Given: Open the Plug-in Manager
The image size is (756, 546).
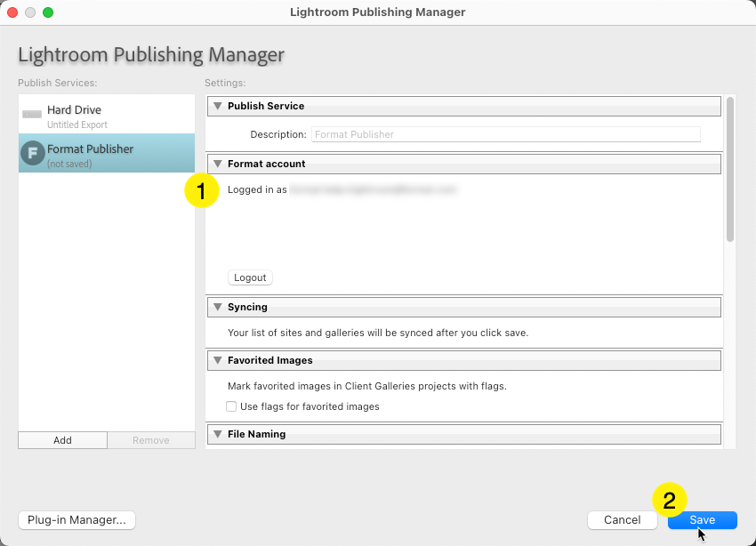Looking at the screenshot, I should pyautogui.click(x=76, y=520).
